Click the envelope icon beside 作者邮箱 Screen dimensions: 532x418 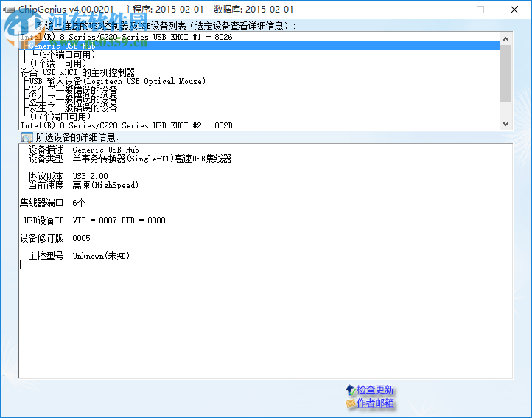pyautogui.click(x=351, y=403)
